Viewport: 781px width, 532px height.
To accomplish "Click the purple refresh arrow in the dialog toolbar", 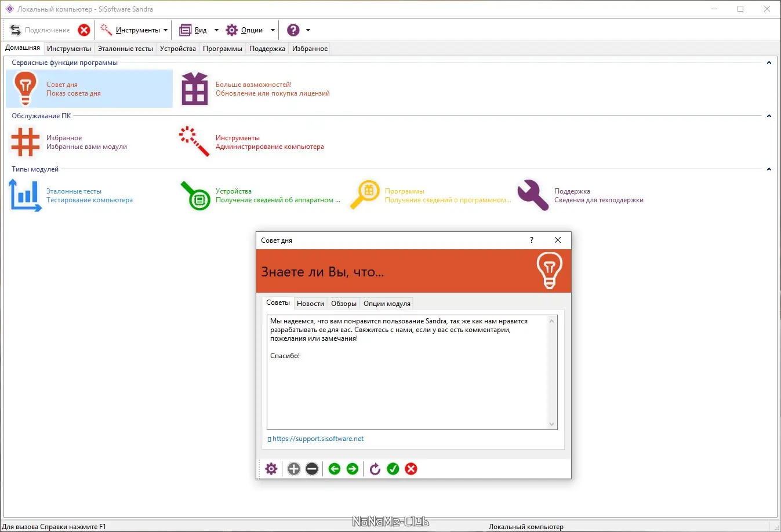I will click(x=375, y=469).
